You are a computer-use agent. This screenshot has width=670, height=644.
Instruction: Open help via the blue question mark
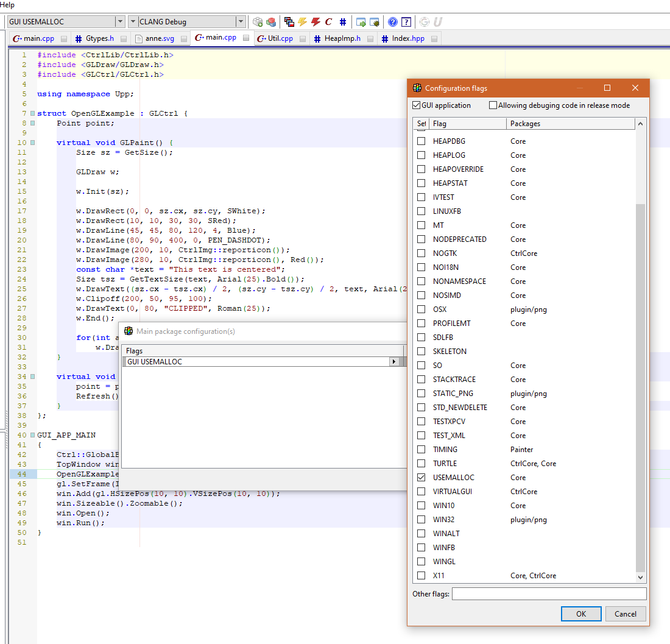click(393, 22)
